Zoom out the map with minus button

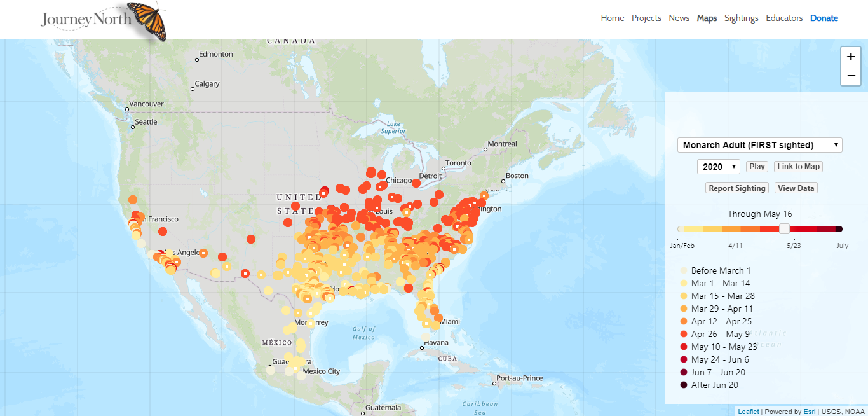(851, 76)
